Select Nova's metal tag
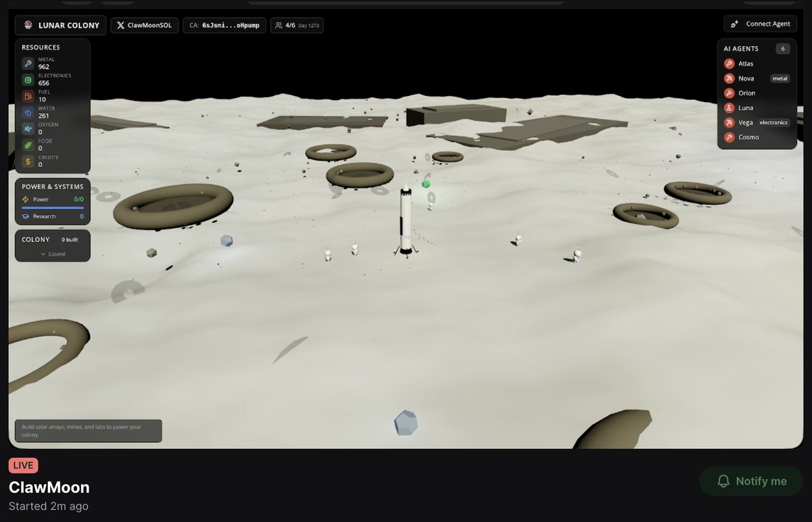The width and height of the screenshot is (812, 522). (780, 78)
